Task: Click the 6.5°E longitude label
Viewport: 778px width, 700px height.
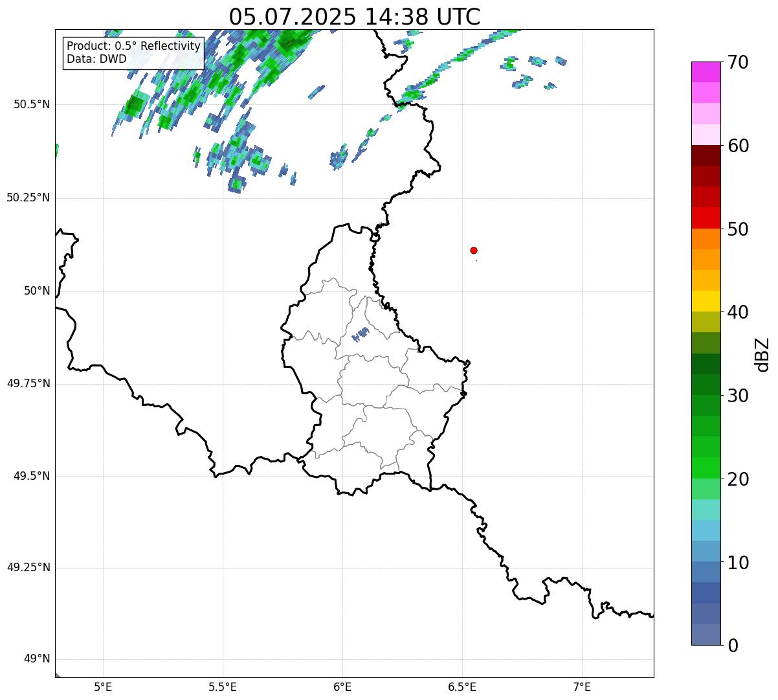Action: tap(462, 687)
